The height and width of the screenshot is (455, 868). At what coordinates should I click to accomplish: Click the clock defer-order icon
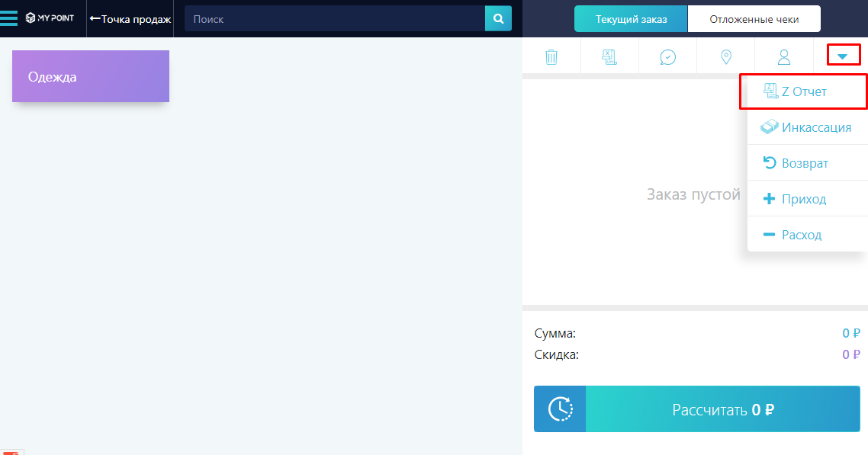coord(560,409)
